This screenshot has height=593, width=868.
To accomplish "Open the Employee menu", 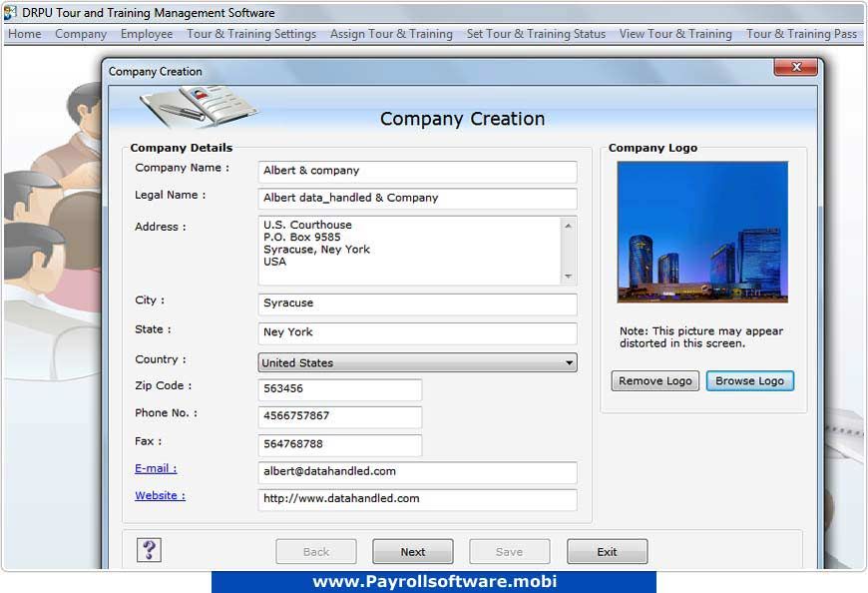I will tap(147, 34).
